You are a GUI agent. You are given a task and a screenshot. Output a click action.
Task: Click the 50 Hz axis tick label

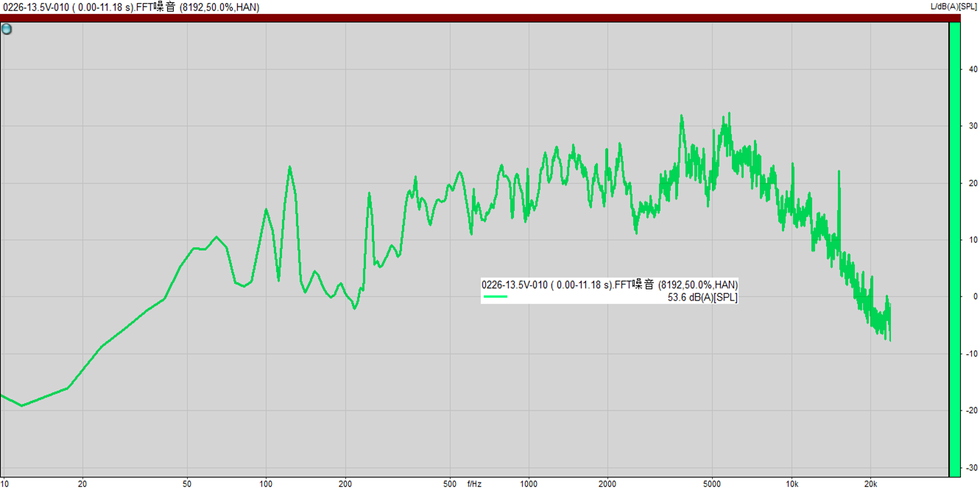(187, 484)
